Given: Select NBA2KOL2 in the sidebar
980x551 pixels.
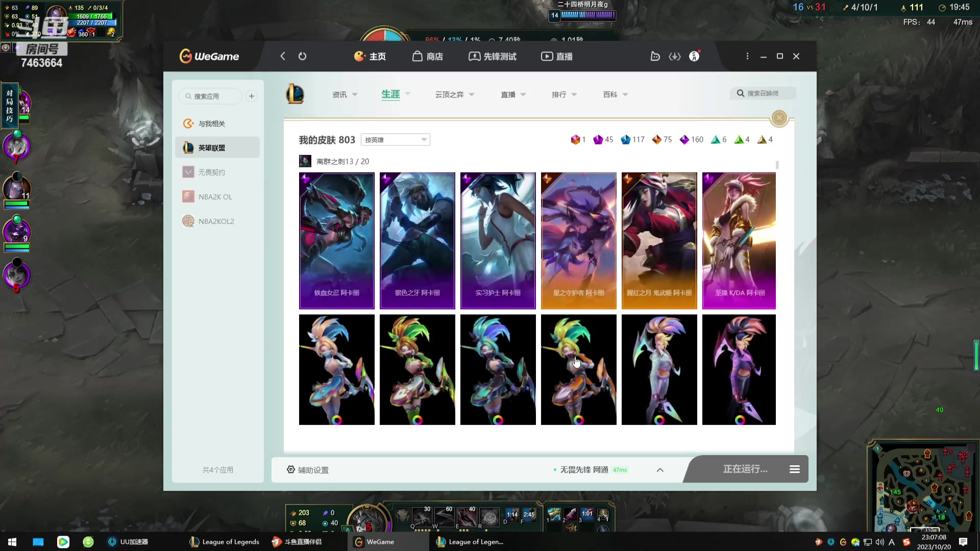Looking at the screenshot, I should pyautogui.click(x=217, y=221).
